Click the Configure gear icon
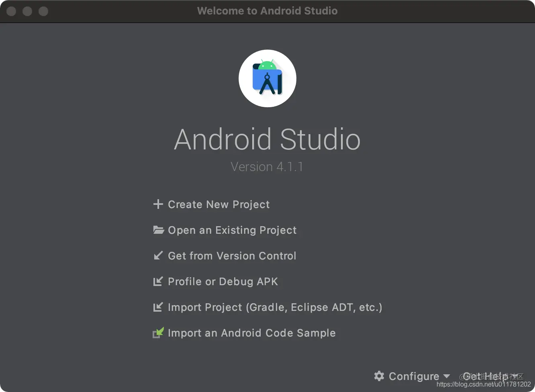 click(379, 376)
